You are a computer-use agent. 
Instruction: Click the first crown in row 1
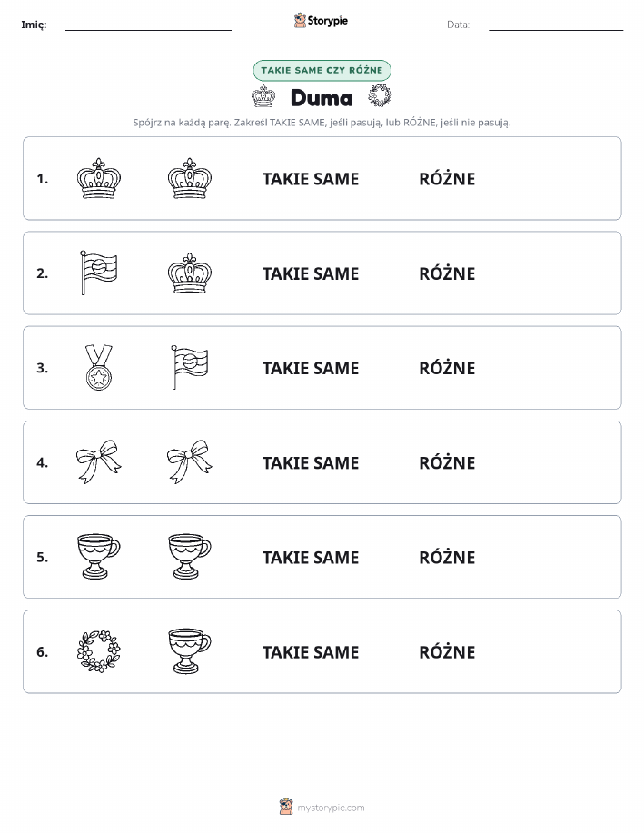tap(99, 178)
